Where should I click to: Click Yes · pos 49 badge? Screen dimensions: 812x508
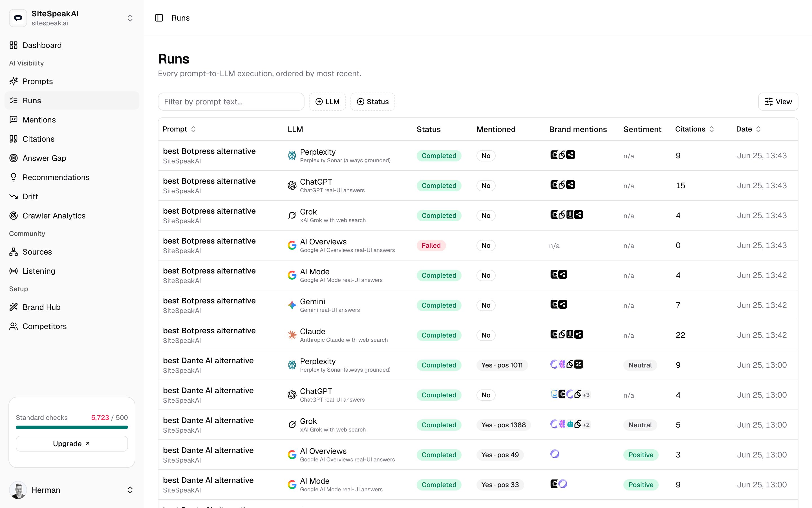coord(500,455)
